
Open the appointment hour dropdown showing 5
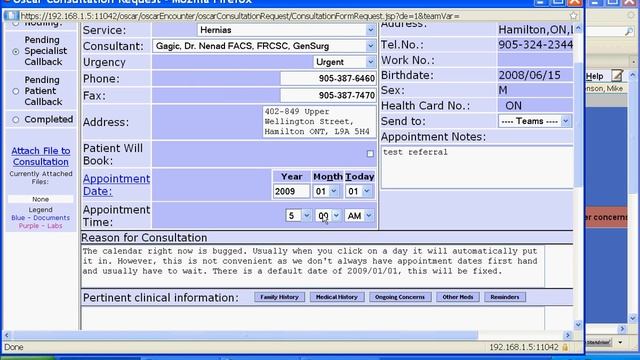pos(298,216)
